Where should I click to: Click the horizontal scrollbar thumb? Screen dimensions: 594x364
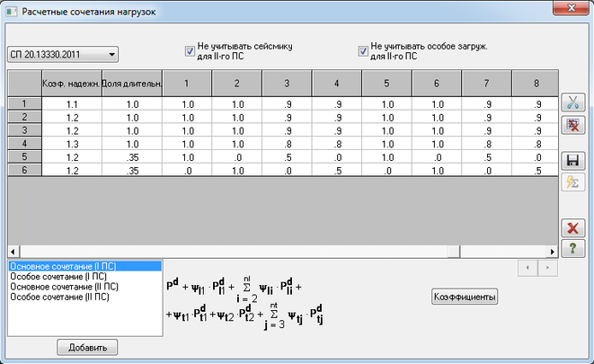tap(454, 252)
